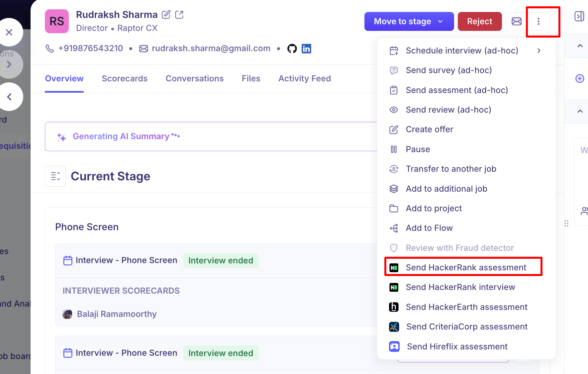Click the drag handle dots near sidebar

click(x=566, y=223)
